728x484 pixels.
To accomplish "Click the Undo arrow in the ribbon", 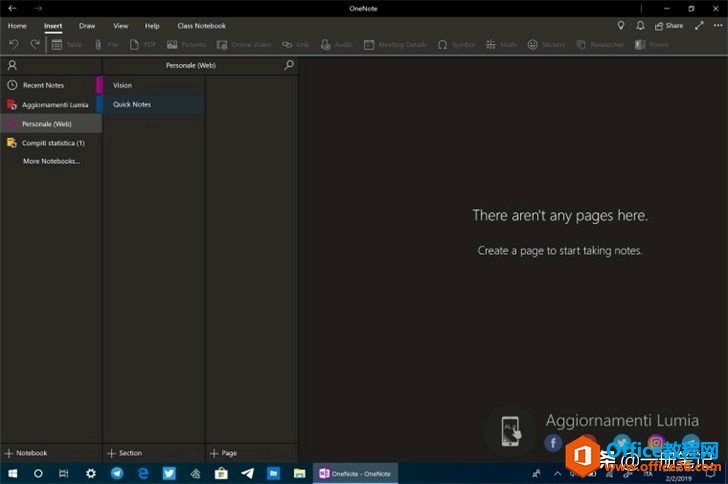I will pyautogui.click(x=14, y=44).
